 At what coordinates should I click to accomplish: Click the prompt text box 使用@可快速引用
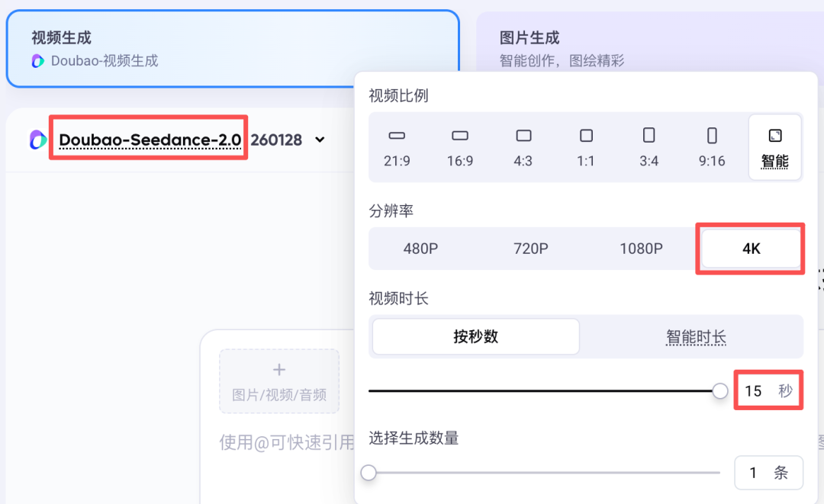click(286, 442)
